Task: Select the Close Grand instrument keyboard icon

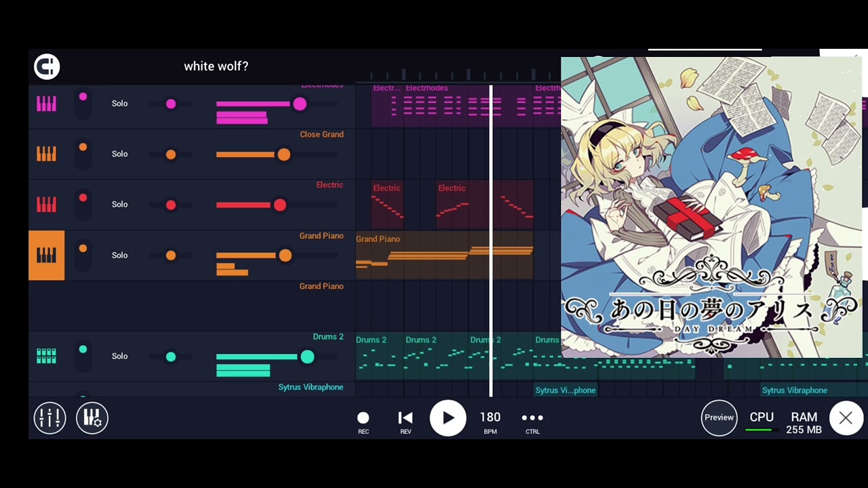Action: [x=46, y=154]
